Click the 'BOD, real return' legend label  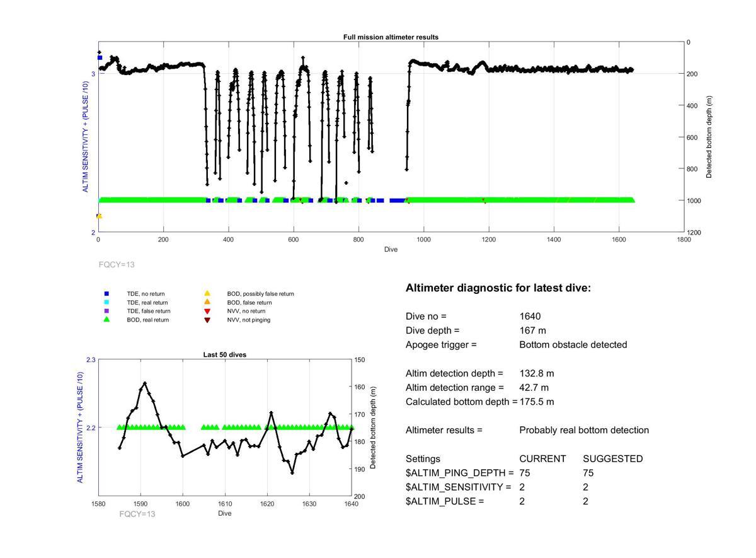[148, 320]
